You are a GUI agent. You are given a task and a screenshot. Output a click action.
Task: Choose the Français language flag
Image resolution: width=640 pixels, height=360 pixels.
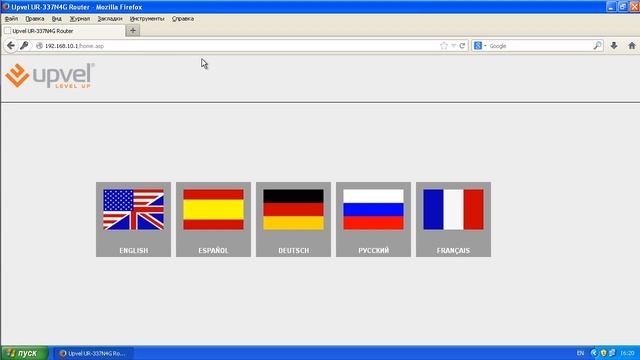coord(453,219)
